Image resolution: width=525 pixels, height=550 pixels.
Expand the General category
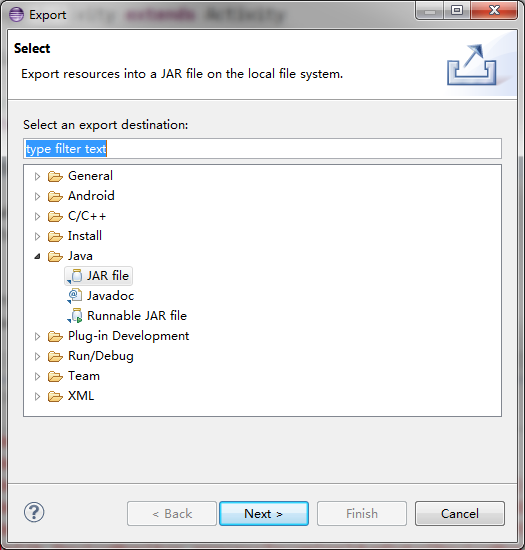pyautogui.click(x=37, y=176)
